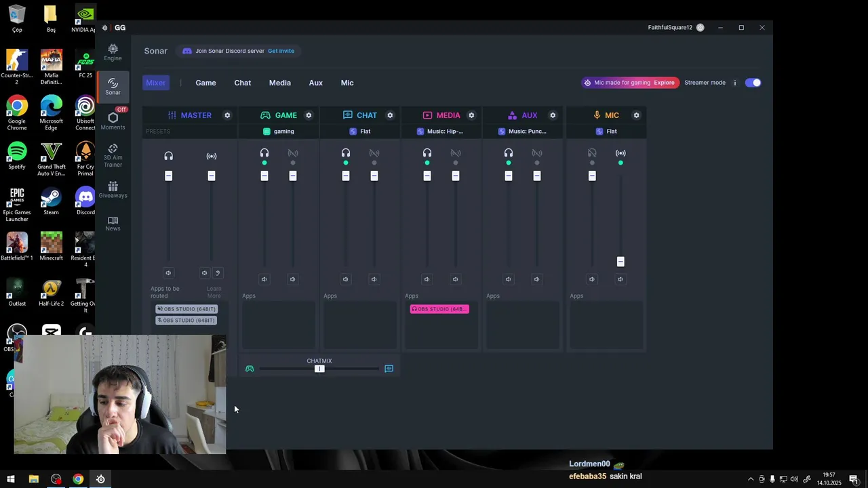Click Learn More link under MASTER

click(x=214, y=292)
